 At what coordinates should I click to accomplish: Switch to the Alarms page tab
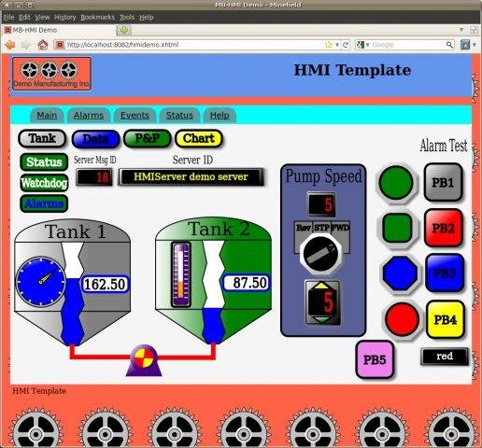[89, 116]
